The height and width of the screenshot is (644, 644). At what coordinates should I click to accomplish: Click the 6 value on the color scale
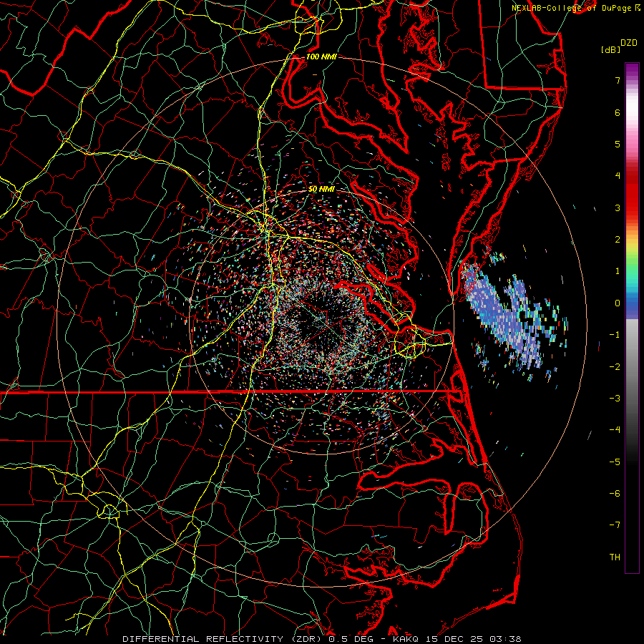(618, 112)
